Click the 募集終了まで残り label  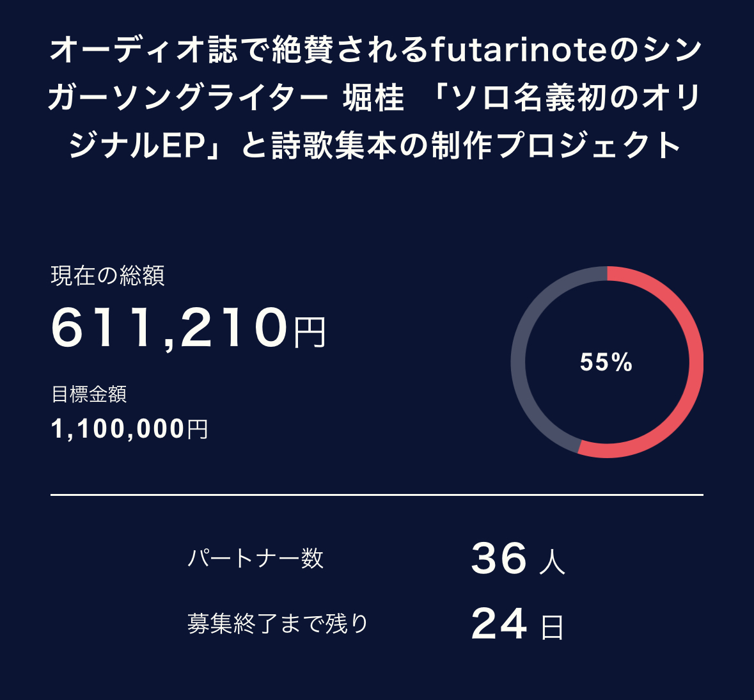coord(278,623)
